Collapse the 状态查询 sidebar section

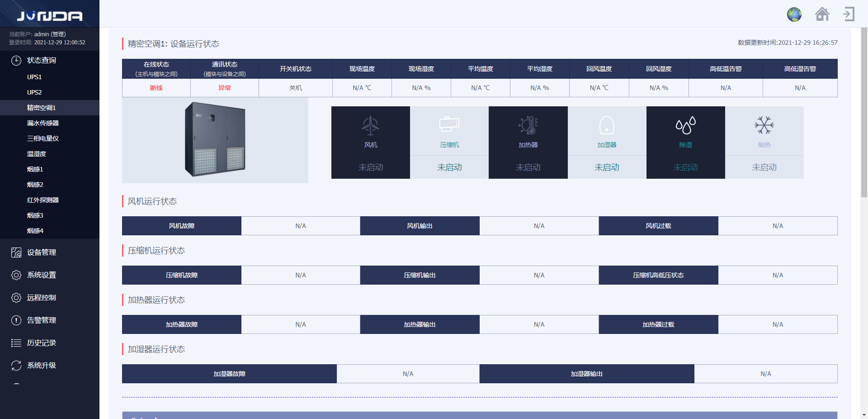tap(42, 61)
